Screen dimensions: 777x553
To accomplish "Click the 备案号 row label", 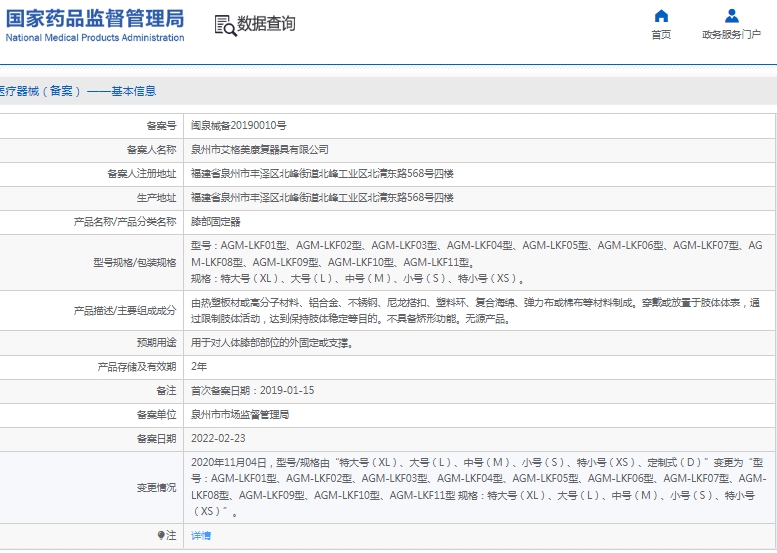I will pyautogui.click(x=162, y=126).
